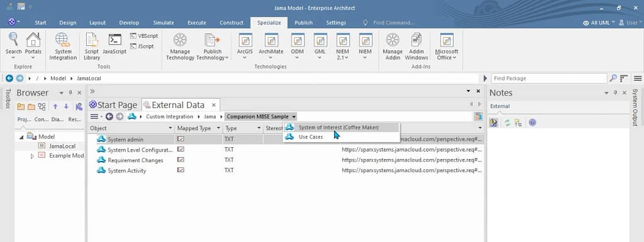The width and height of the screenshot is (644, 242).
Task: Launch System Integration from the ribbon
Action: pos(63,47)
